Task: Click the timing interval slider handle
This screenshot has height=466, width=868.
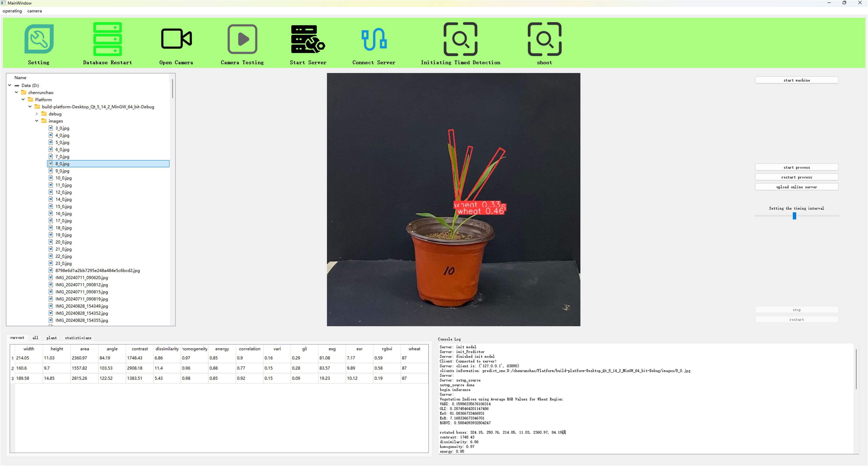Action: tap(794, 216)
